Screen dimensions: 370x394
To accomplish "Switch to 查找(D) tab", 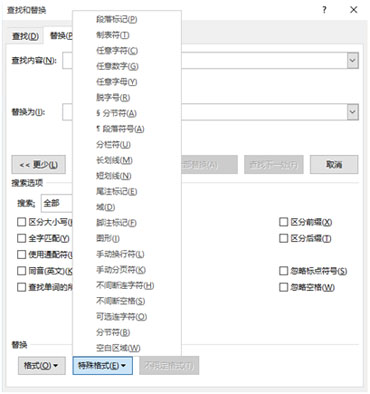I will [x=25, y=36].
